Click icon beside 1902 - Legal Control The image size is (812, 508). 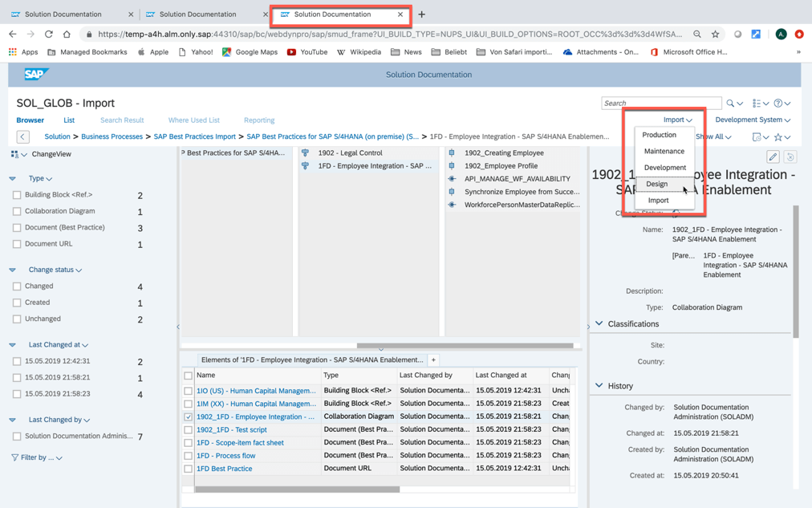pyautogui.click(x=305, y=152)
